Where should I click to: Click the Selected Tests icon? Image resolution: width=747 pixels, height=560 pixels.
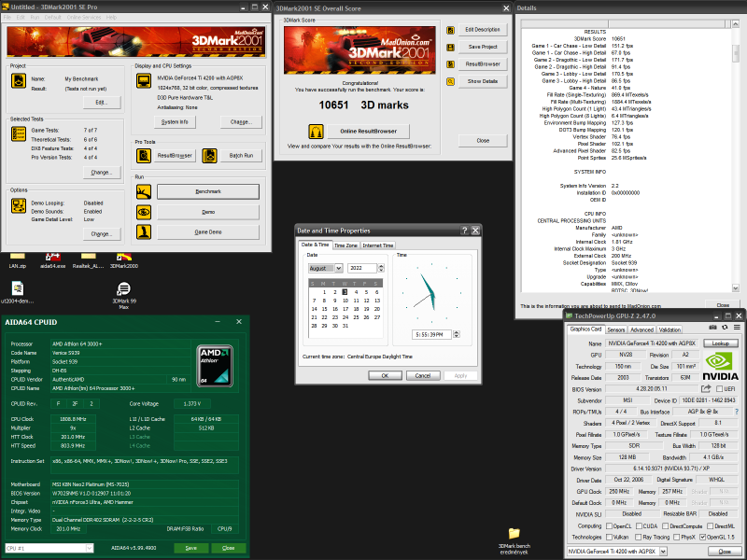click(19, 133)
